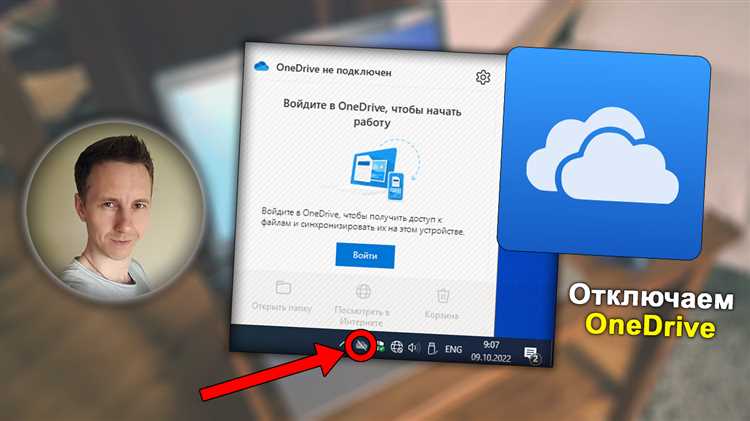Open folder via Открыть папку

pos(282,297)
